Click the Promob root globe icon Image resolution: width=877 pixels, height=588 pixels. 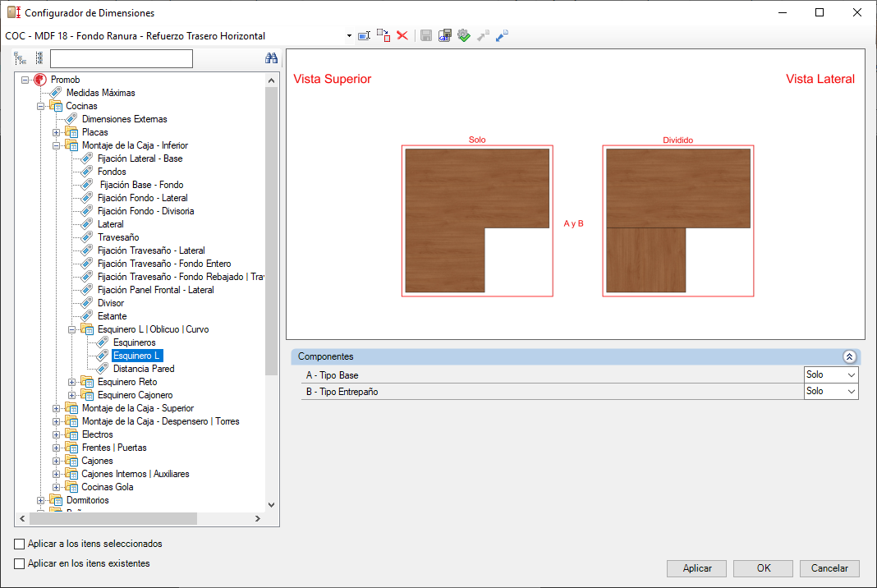click(40, 80)
